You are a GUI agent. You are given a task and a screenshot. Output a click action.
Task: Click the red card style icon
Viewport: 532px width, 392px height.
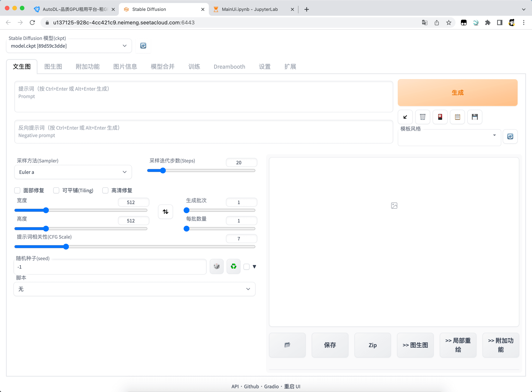440,117
